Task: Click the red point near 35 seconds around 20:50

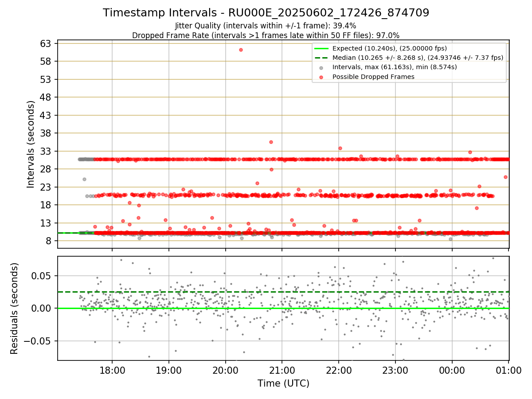Action: [x=271, y=142]
